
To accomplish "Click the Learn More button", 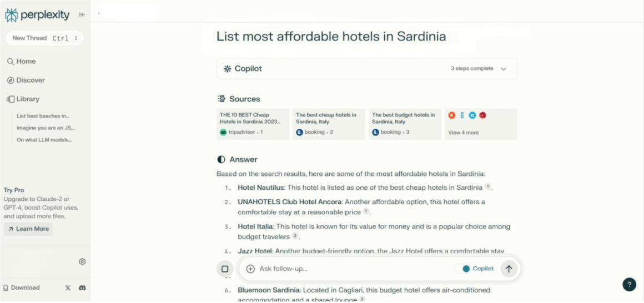I will (x=28, y=229).
